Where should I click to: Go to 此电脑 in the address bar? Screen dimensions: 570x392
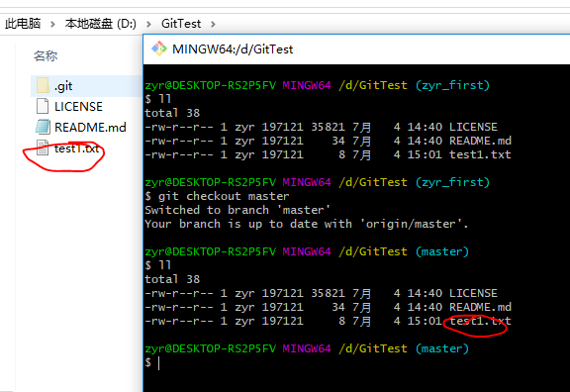pos(23,24)
